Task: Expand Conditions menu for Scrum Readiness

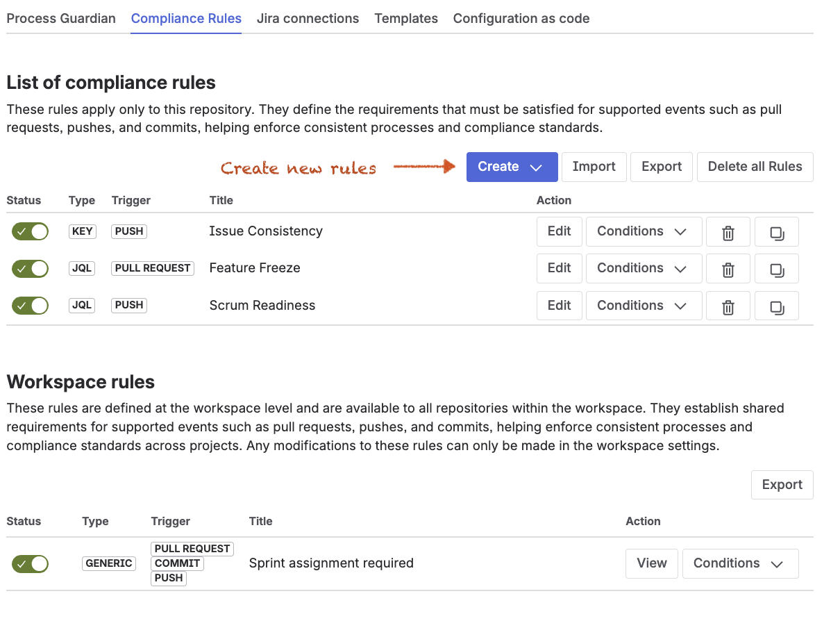Action: coord(644,306)
